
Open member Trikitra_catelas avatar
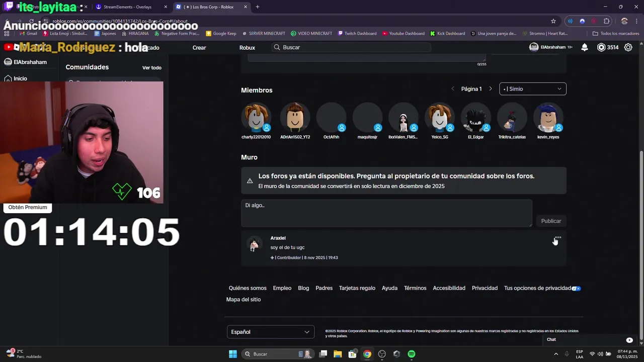(x=512, y=118)
